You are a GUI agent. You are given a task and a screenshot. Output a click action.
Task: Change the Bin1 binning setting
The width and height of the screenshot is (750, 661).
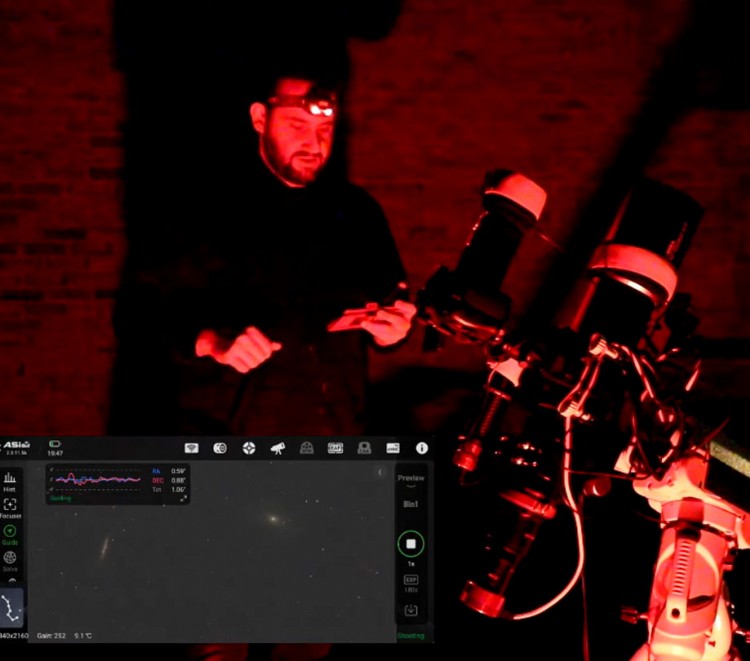coord(411,505)
